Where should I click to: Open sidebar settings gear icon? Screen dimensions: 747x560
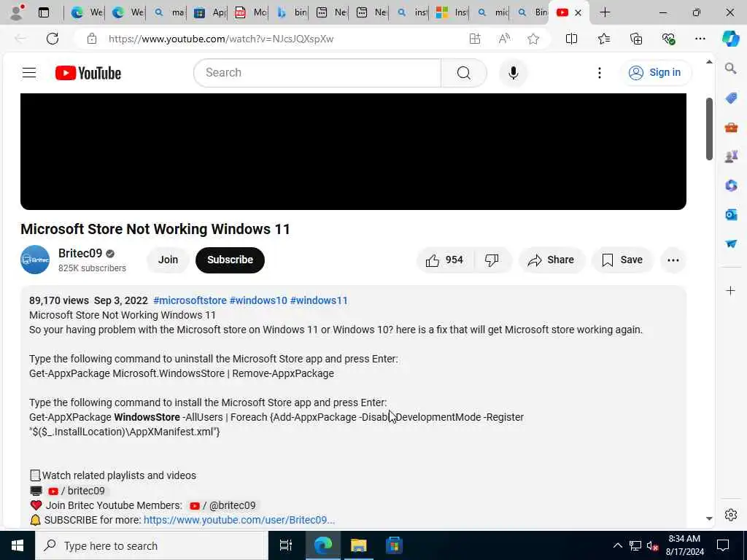point(731,515)
